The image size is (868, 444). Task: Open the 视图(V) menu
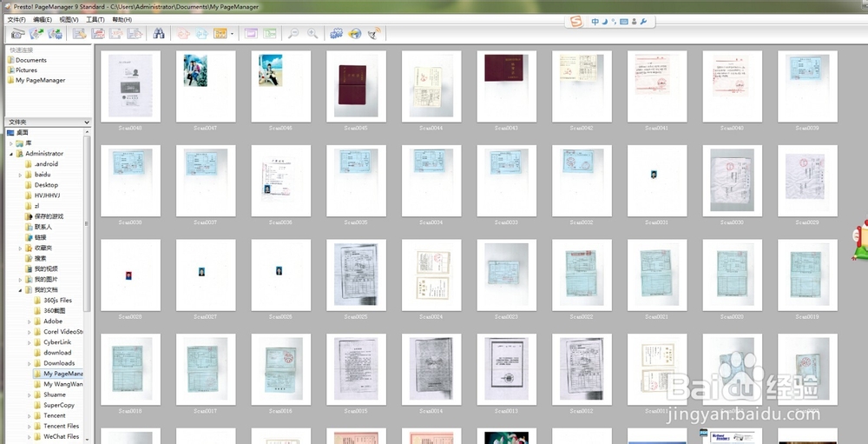pyautogui.click(x=69, y=19)
